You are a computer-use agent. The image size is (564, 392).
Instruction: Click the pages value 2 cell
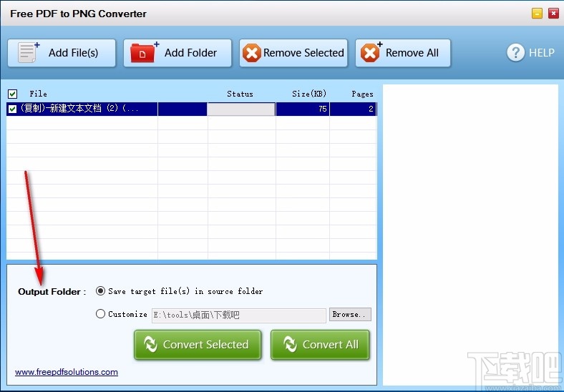(353, 109)
